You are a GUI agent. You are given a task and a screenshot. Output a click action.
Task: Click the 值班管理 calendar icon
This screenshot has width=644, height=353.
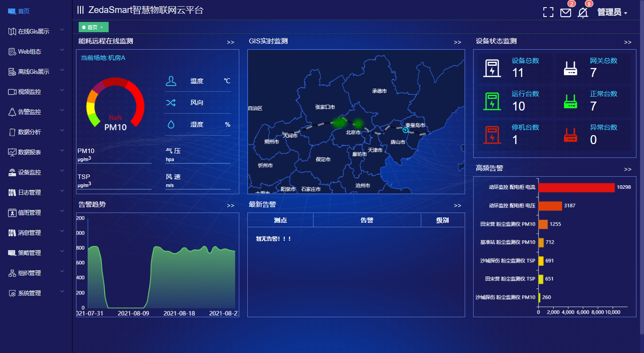(12, 213)
